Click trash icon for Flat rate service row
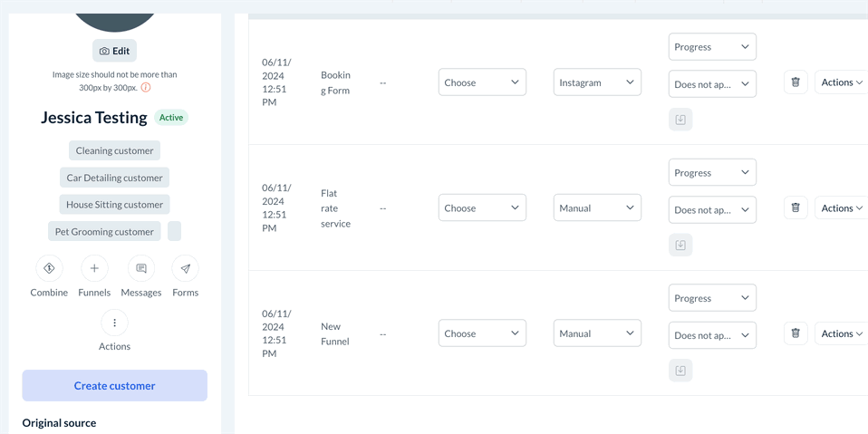This screenshot has height=434, width=868. pos(796,207)
